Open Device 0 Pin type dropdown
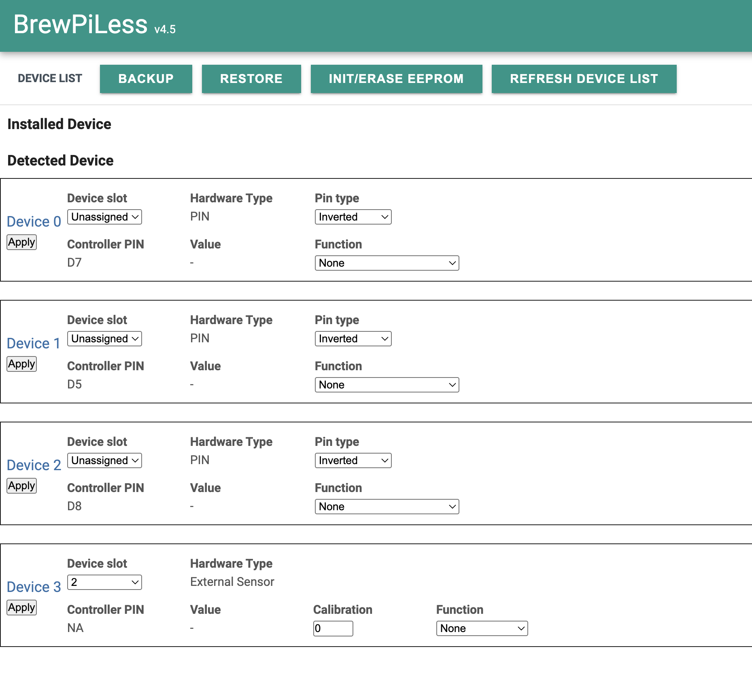Image resolution: width=752 pixels, height=700 pixels. 353,217
